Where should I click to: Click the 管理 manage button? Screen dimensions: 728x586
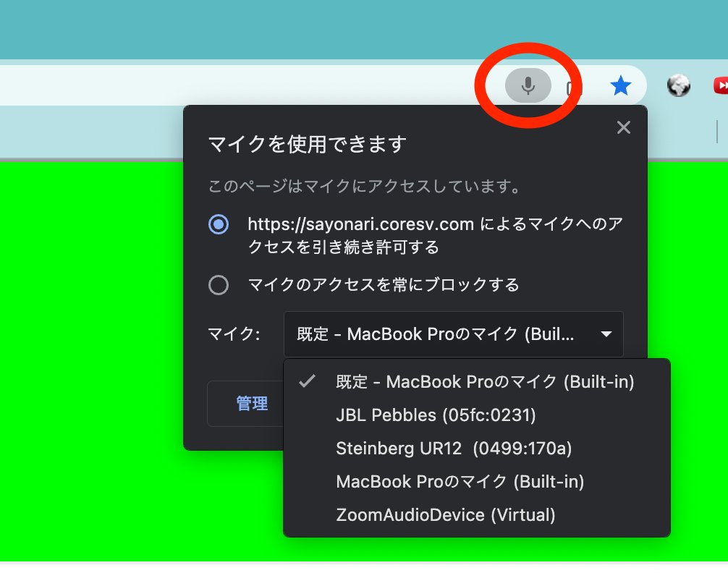(252, 403)
